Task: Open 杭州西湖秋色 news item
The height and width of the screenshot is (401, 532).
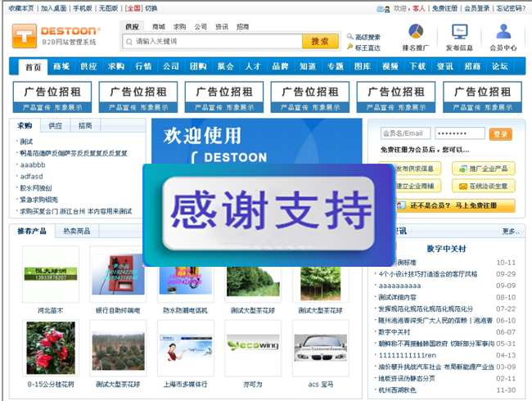Action: pyautogui.click(x=397, y=390)
